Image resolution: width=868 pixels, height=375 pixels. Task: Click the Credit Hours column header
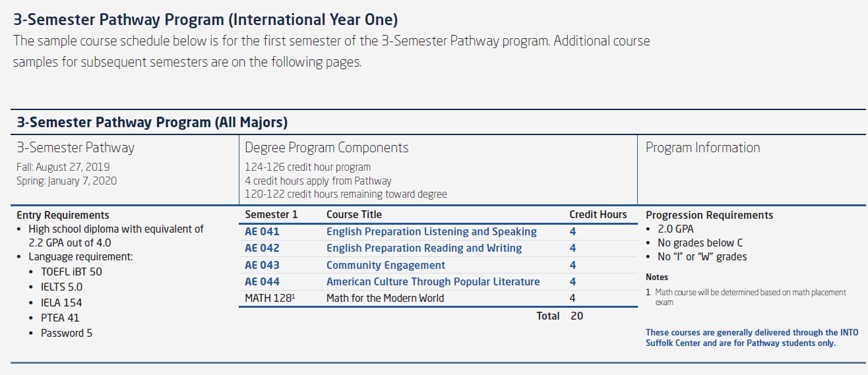pos(598,215)
